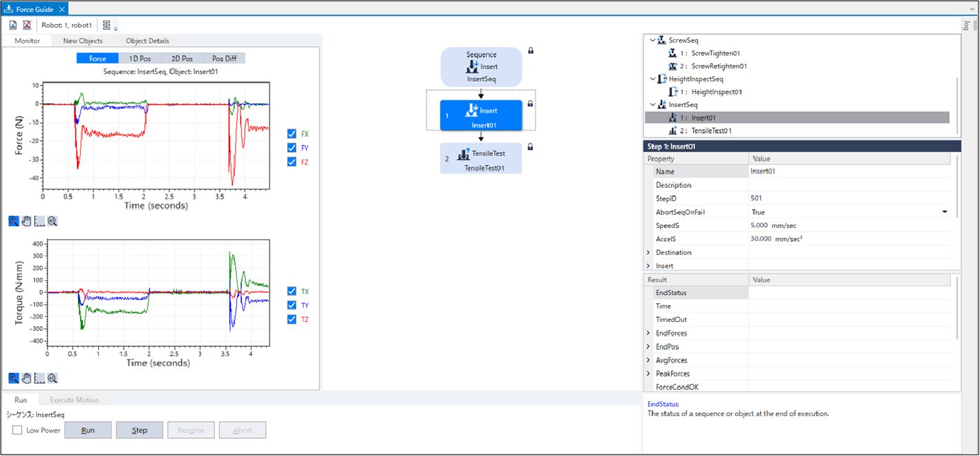The height and width of the screenshot is (456, 980).
Task: Switch to the New Objects tab
Action: click(83, 41)
